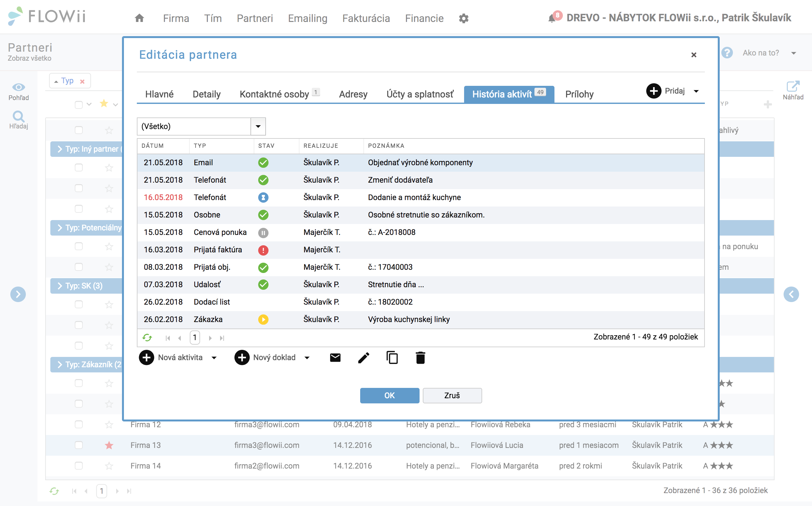
Task: Click Nový doklad plus icon
Action: point(242,358)
